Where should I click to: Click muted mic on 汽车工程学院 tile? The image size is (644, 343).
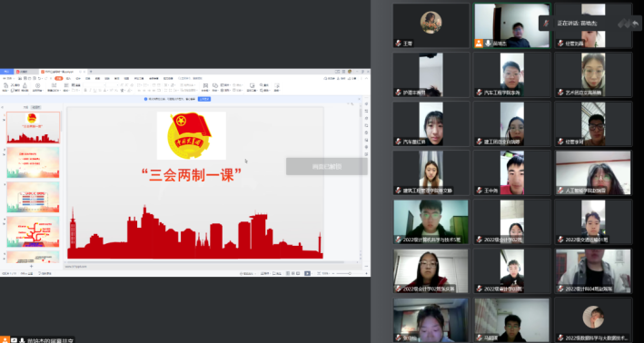479,93
